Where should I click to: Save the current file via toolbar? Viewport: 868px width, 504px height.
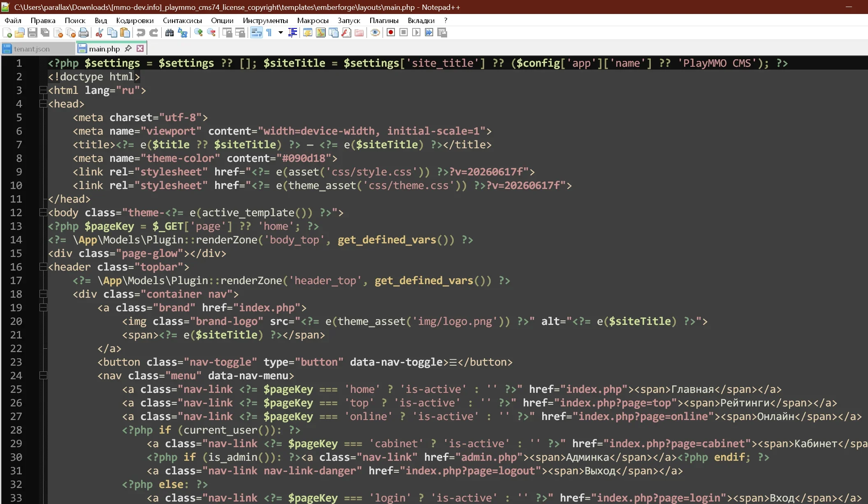coord(32,33)
